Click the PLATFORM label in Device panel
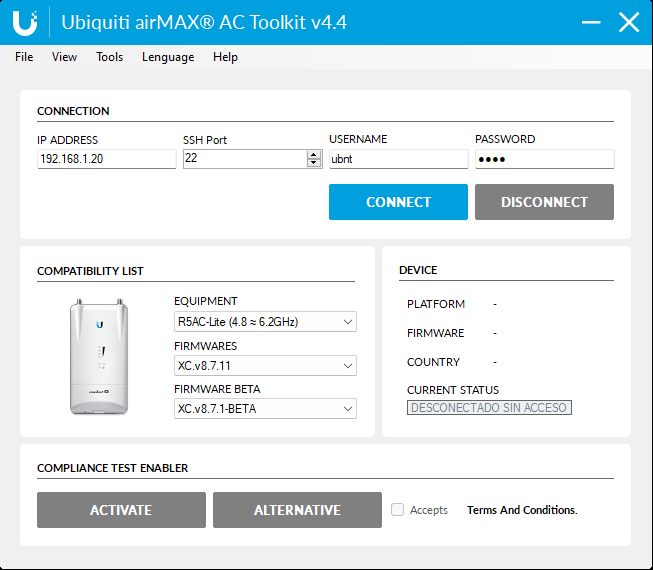The height and width of the screenshot is (570, 653). (x=436, y=304)
